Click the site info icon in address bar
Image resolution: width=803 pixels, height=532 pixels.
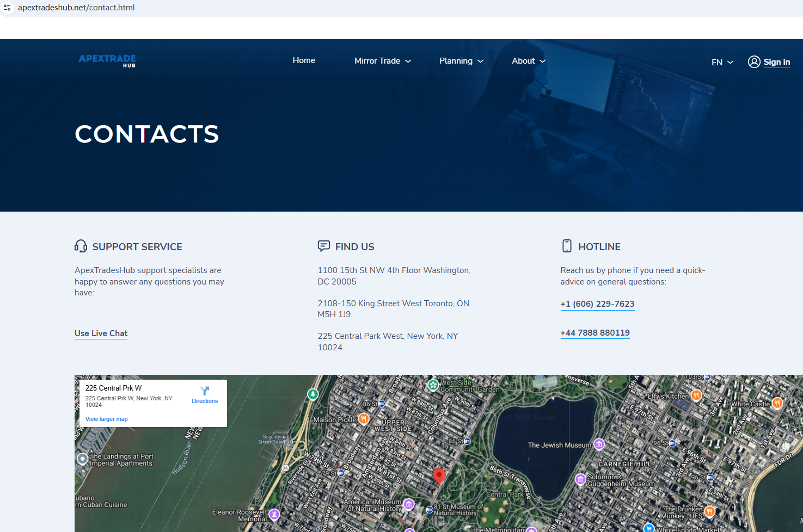[7, 8]
